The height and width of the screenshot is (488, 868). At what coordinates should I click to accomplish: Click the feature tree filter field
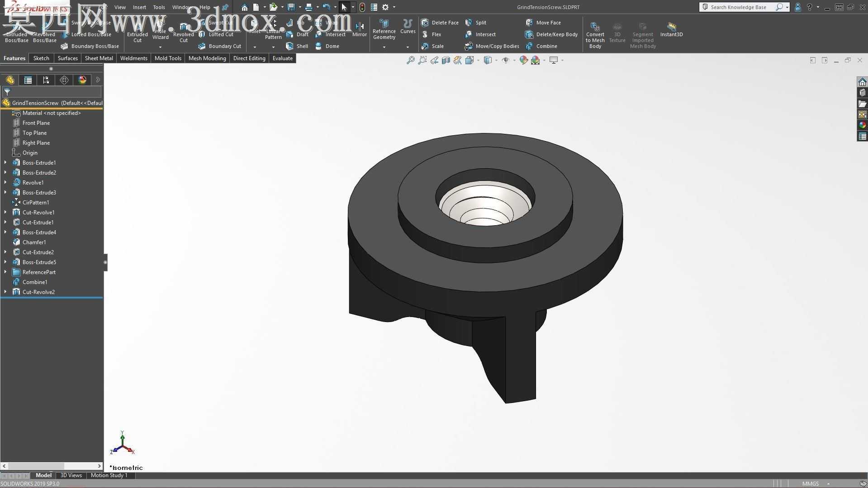52,92
